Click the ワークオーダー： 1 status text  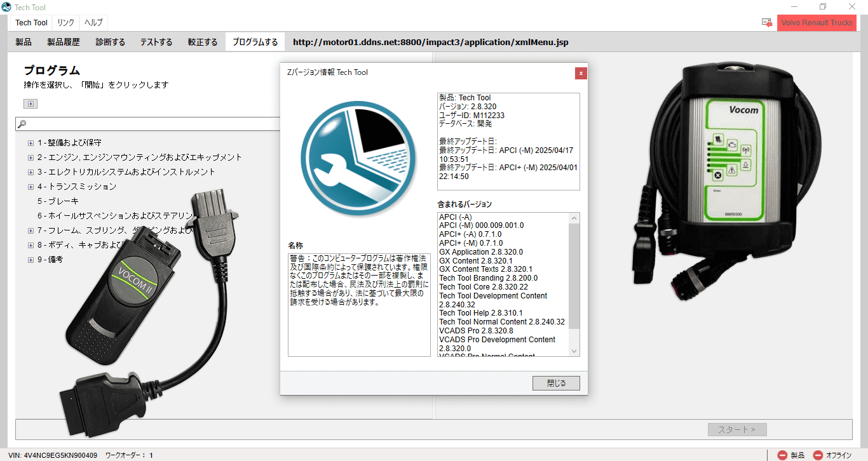coord(129,455)
